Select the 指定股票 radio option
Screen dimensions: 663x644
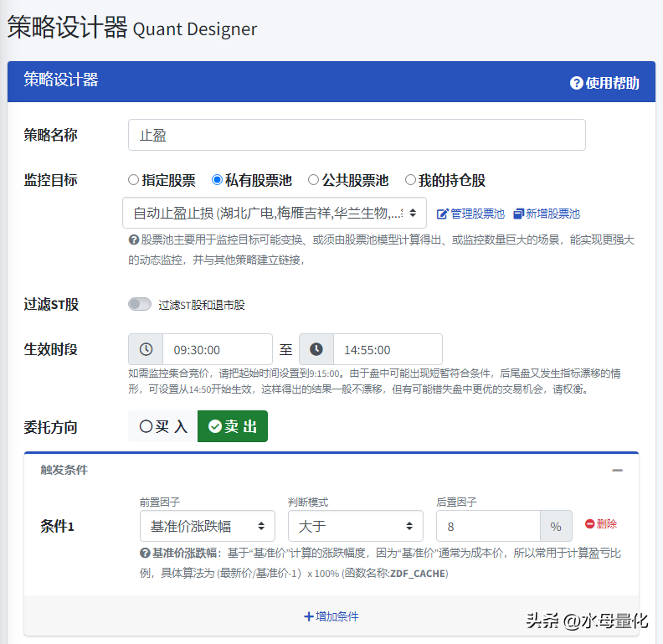click(x=162, y=180)
